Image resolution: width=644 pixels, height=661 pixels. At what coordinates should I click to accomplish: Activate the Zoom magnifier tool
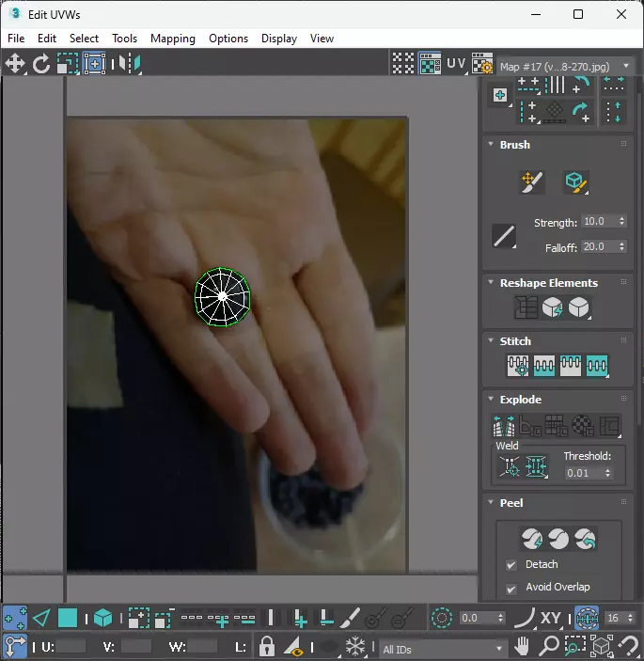coord(548,646)
